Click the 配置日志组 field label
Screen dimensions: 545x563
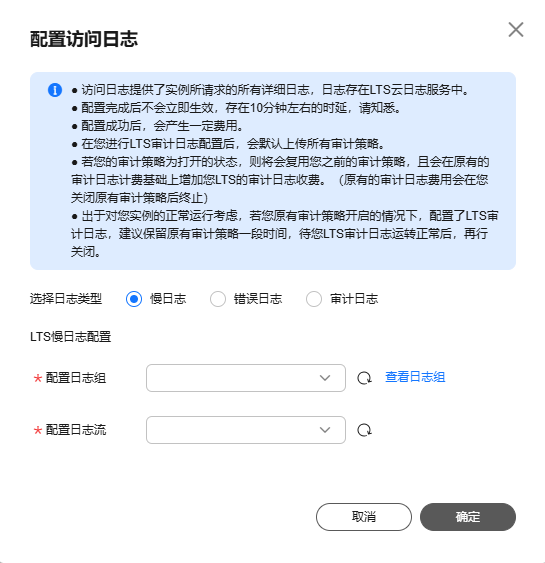(x=76, y=378)
